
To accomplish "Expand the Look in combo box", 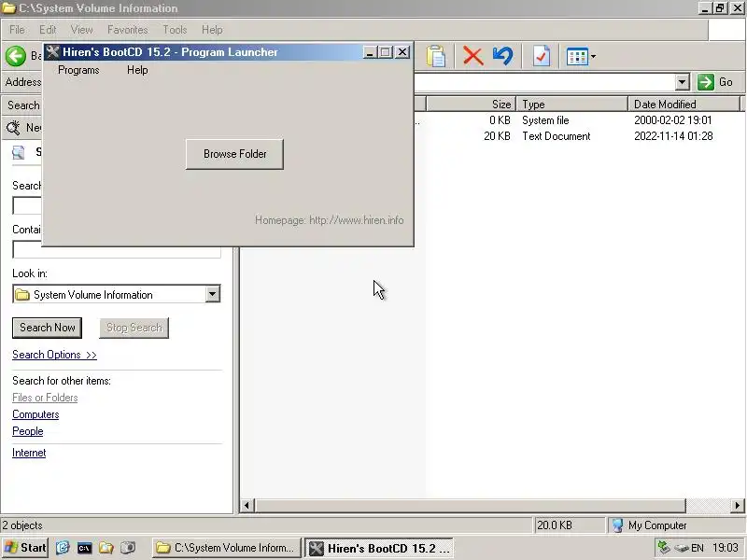I will (x=213, y=294).
